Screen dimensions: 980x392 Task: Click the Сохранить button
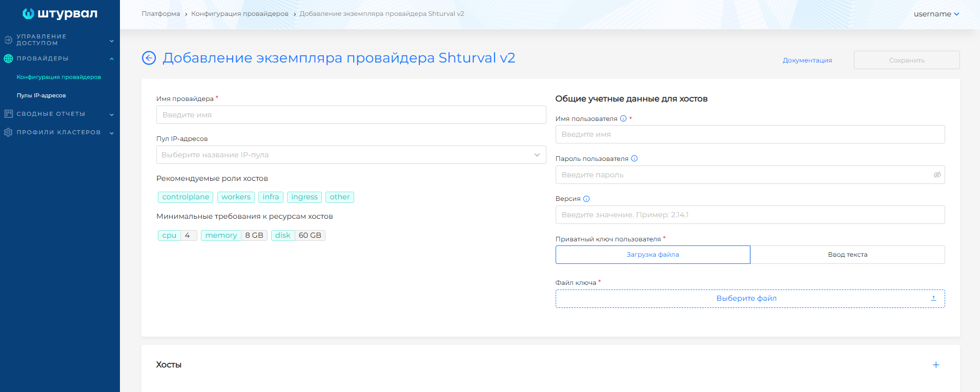coord(907,60)
